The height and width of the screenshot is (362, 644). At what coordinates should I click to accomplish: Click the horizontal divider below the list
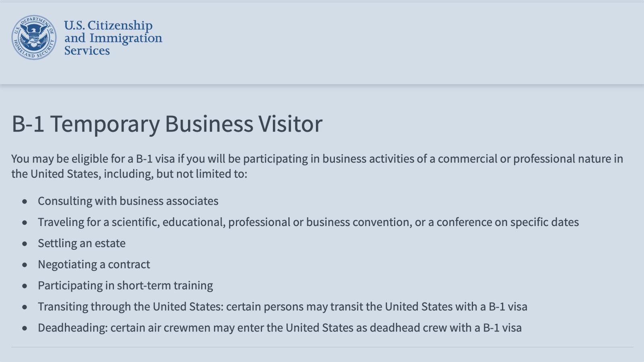(x=322, y=347)
